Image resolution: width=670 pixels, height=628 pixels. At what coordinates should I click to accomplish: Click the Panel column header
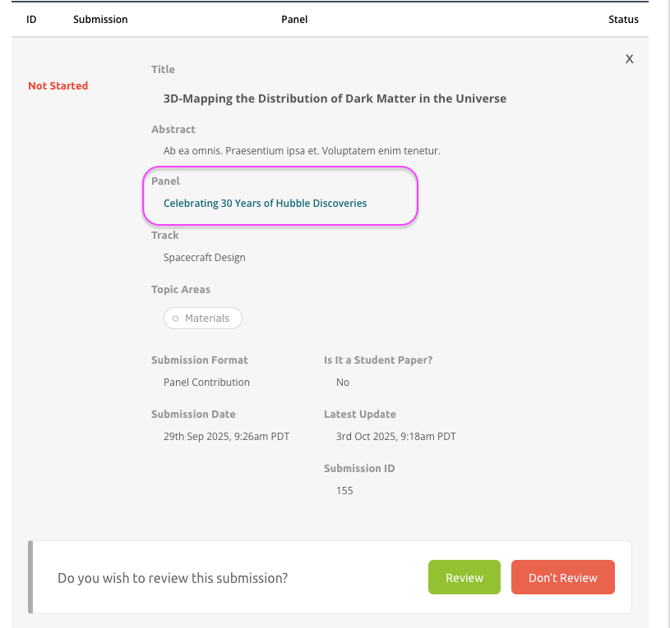point(294,19)
